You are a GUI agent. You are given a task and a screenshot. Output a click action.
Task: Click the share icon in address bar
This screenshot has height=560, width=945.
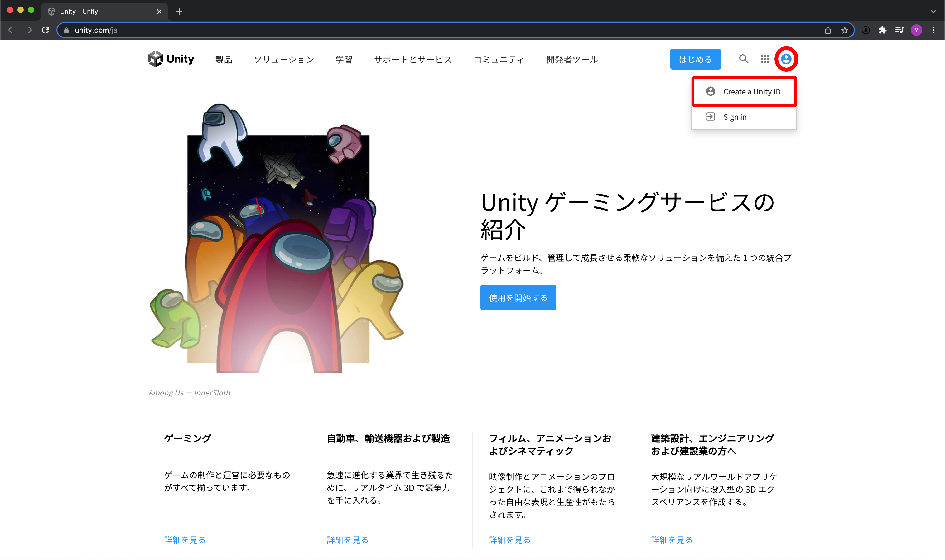[828, 30]
